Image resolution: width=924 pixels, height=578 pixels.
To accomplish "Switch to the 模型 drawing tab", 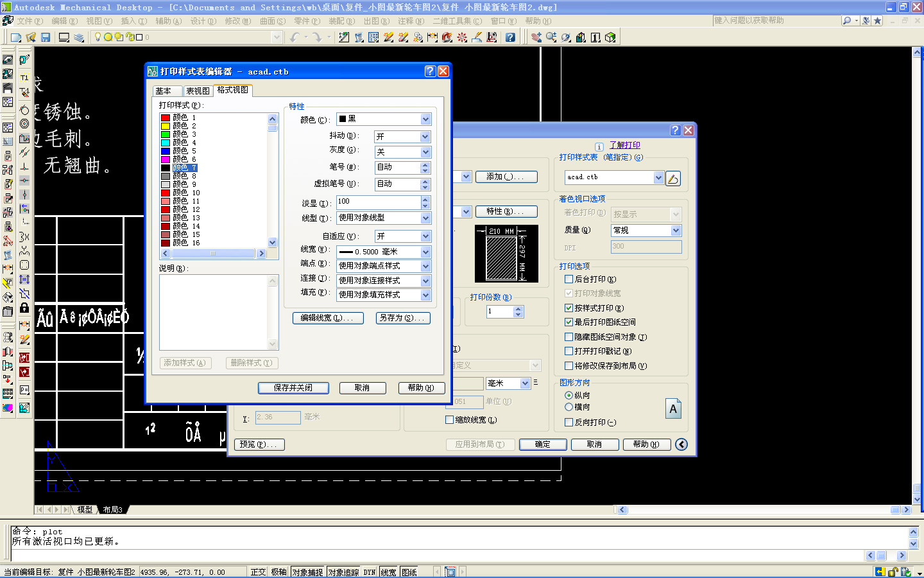I will click(x=85, y=510).
